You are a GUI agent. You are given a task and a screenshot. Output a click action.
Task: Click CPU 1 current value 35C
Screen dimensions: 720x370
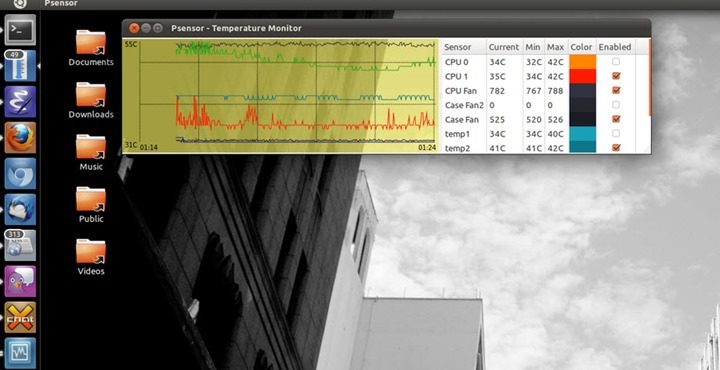click(x=497, y=76)
